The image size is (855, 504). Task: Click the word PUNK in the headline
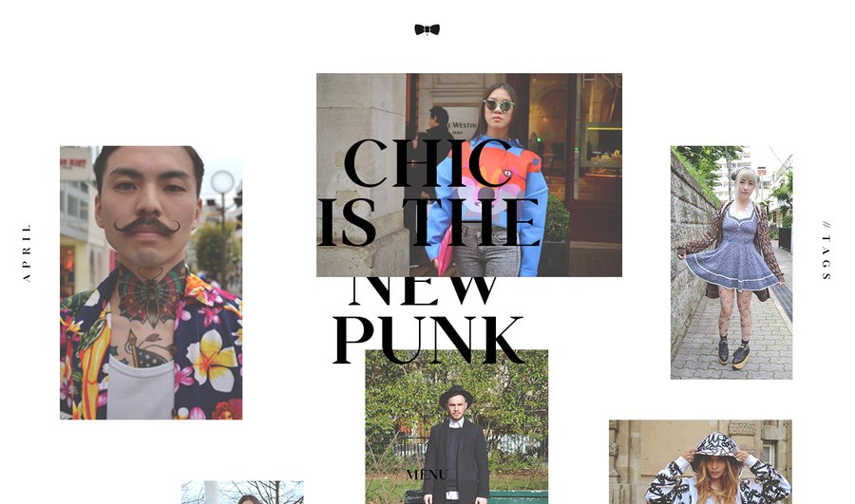(428, 341)
